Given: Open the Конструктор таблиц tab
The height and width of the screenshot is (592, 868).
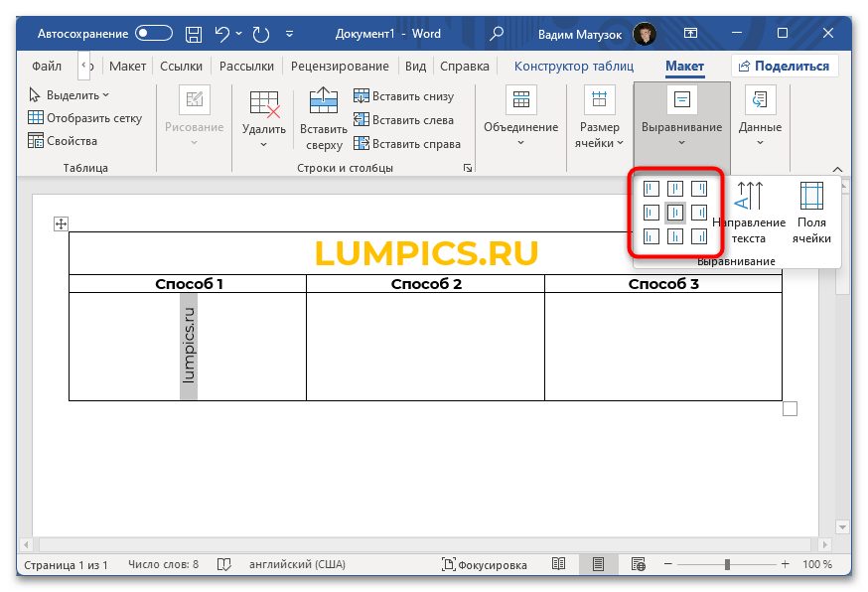Looking at the screenshot, I should 573,67.
